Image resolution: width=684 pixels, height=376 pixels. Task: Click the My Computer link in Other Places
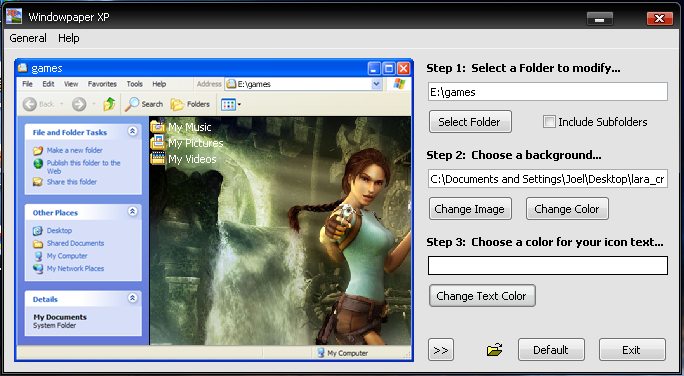67,256
